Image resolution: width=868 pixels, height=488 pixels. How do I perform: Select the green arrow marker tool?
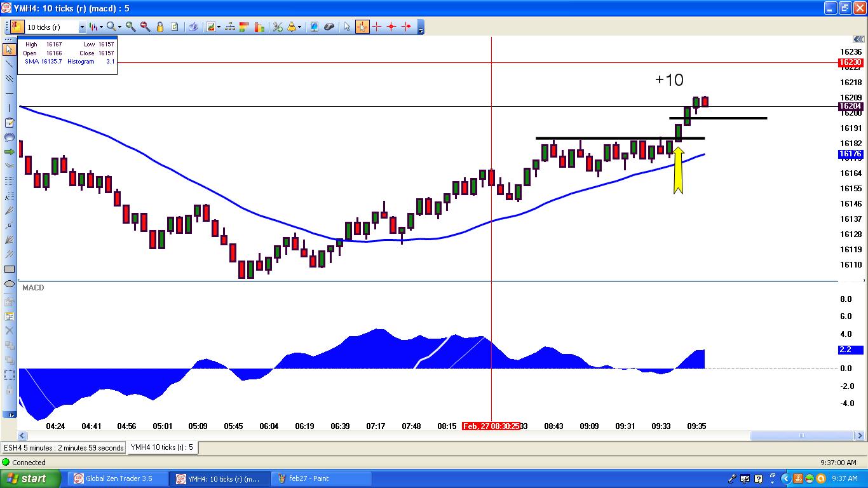pos(9,152)
